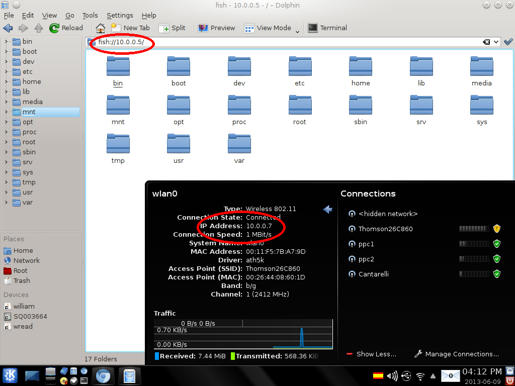This screenshot has width=515, height=386.
Task: Select the home folder in main view
Action: coord(360,71)
